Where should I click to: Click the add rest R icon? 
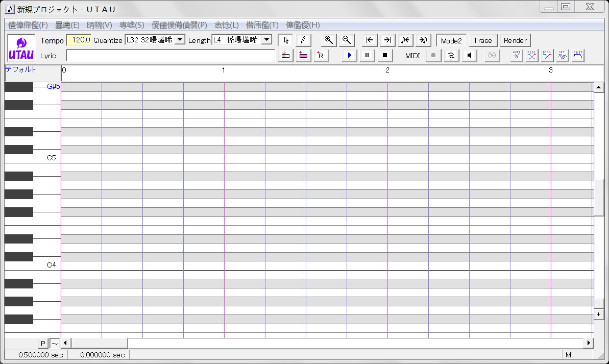321,55
